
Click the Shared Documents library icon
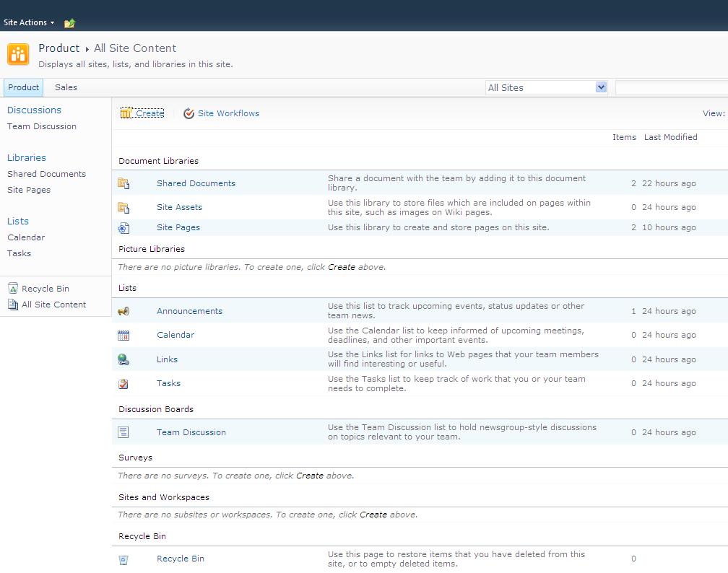pos(123,182)
